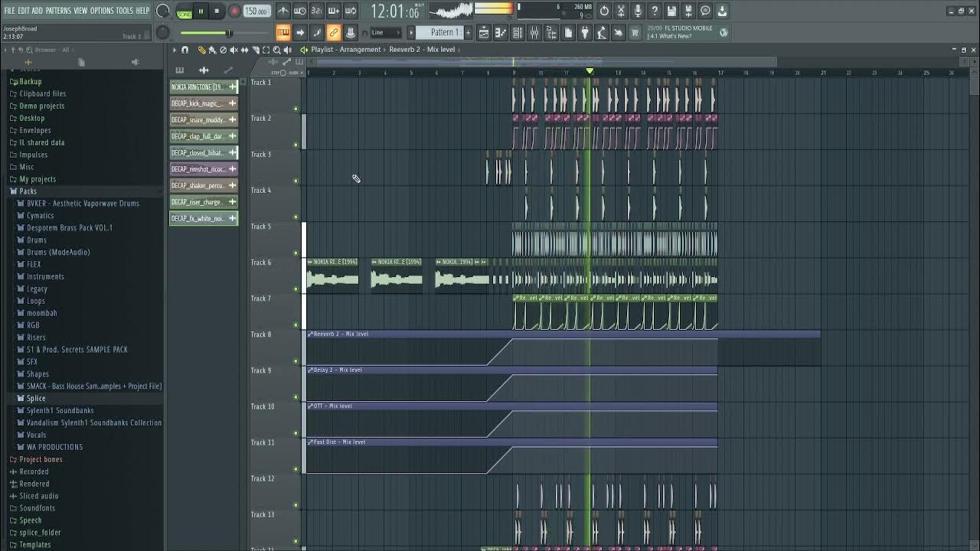
Task: Select the delete tool in playlist toolbar
Action: coord(223,50)
